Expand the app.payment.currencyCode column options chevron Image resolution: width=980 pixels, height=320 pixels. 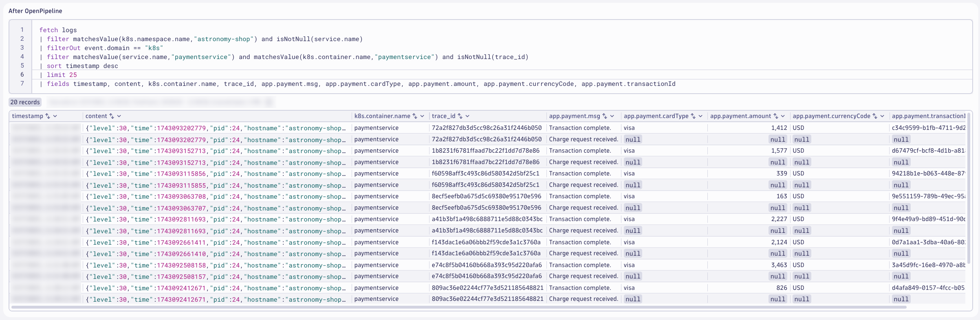[882, 116]
